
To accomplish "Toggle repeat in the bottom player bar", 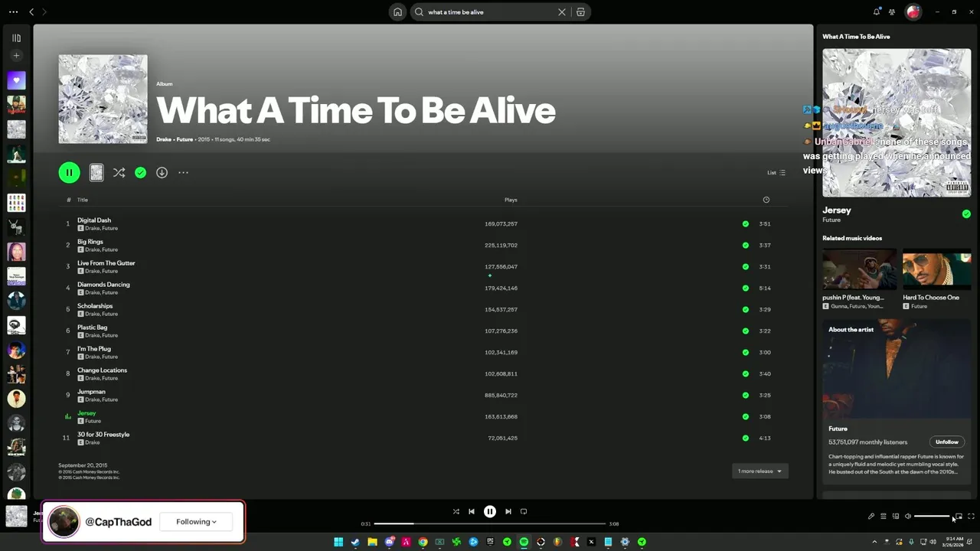I will (524, 511).
